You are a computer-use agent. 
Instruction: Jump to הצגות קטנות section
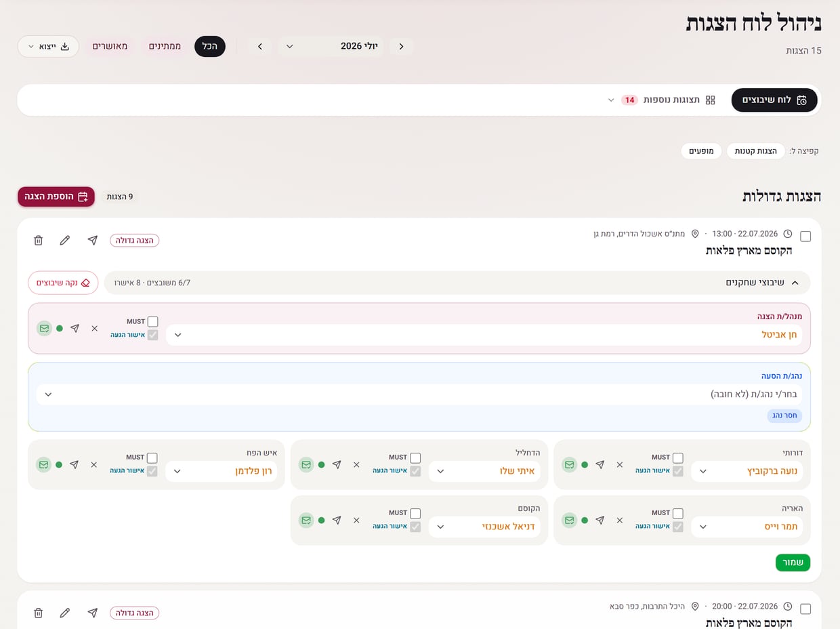[756, 151]
